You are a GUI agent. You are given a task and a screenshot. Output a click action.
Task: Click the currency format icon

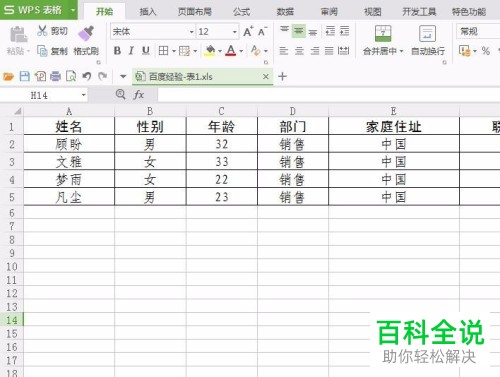coord(465,51)
